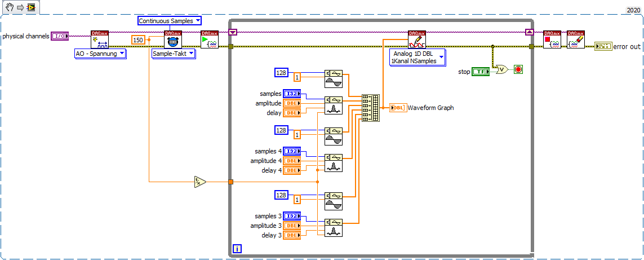Select the delay 4 DBL terminal

[x=292, y=170]
